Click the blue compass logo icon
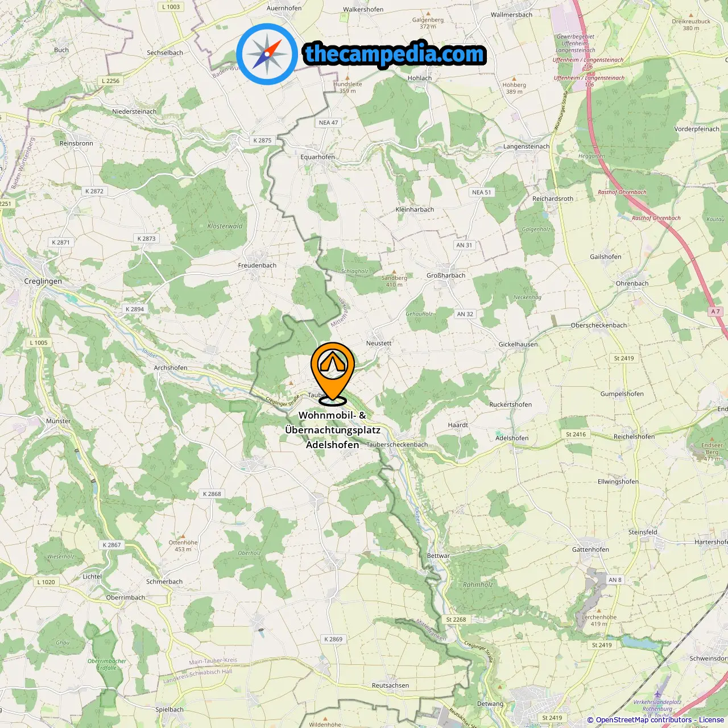 [267, 54]
